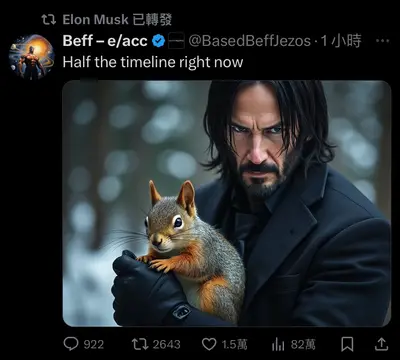400x360 pixels.
Task: Click the Beff – e/acc display name
Action: coord(105,41)
